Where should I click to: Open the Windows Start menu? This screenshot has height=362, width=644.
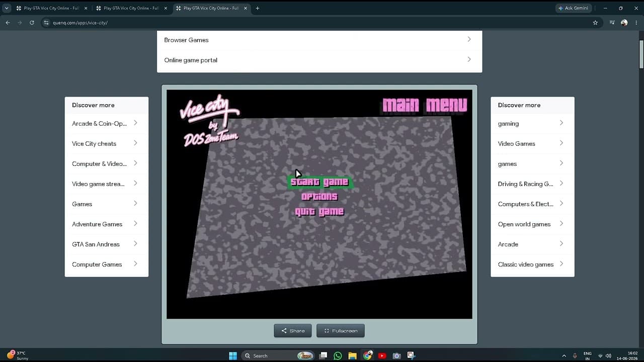(x=233, y=355)
